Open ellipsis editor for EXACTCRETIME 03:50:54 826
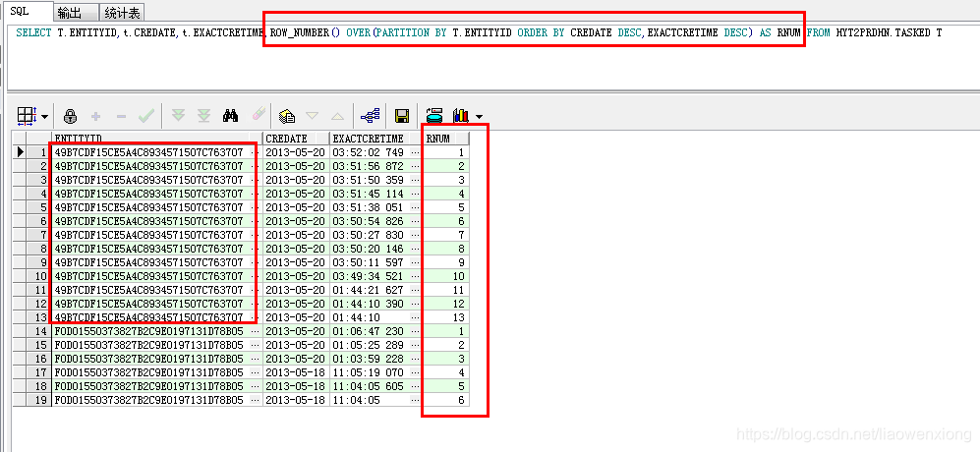980x452 pixels. point(416,221)
